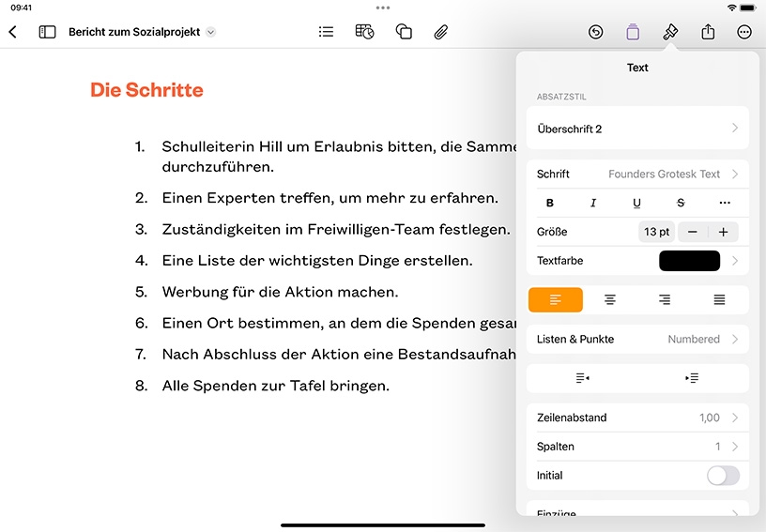
Task: Close the format paintbrush panel
Action: [x=670, y=32]
